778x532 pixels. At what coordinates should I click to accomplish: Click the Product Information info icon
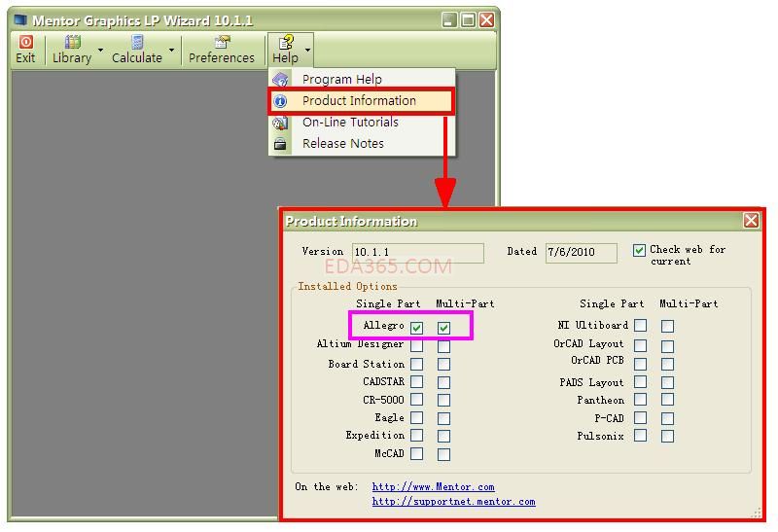[x=280, y=101]
